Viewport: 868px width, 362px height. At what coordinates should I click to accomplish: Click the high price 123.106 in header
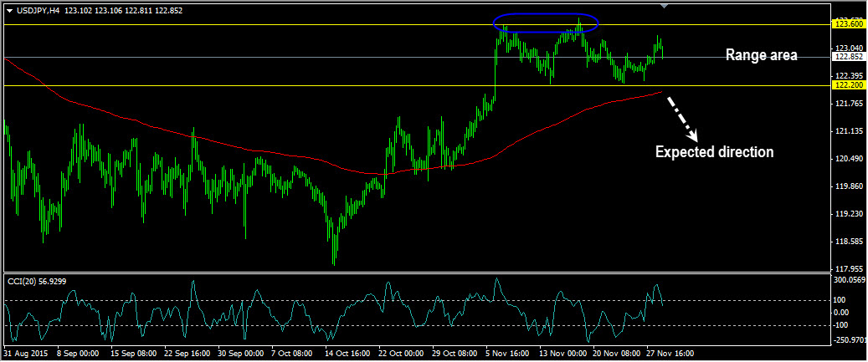pos(109,11)
